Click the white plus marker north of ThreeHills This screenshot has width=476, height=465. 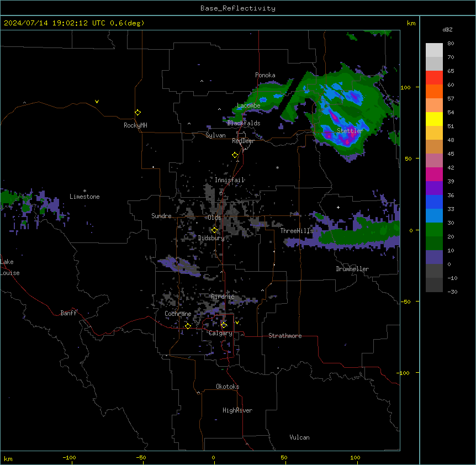point(338,207)
